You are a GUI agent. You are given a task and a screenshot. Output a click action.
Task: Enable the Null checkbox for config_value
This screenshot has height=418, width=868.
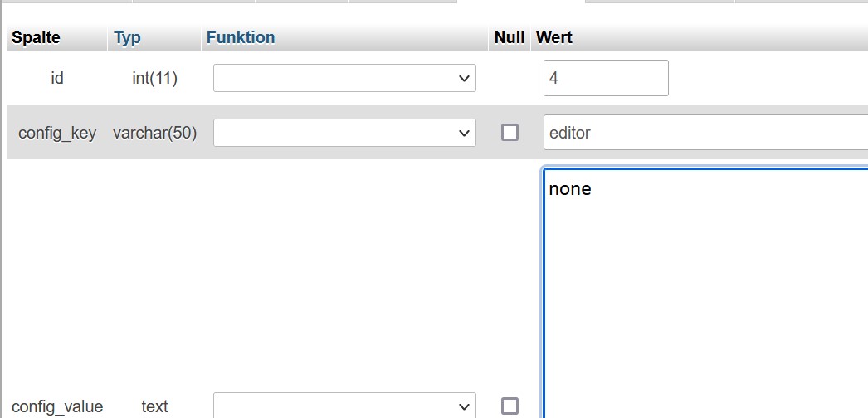click(x=510, y=406)
